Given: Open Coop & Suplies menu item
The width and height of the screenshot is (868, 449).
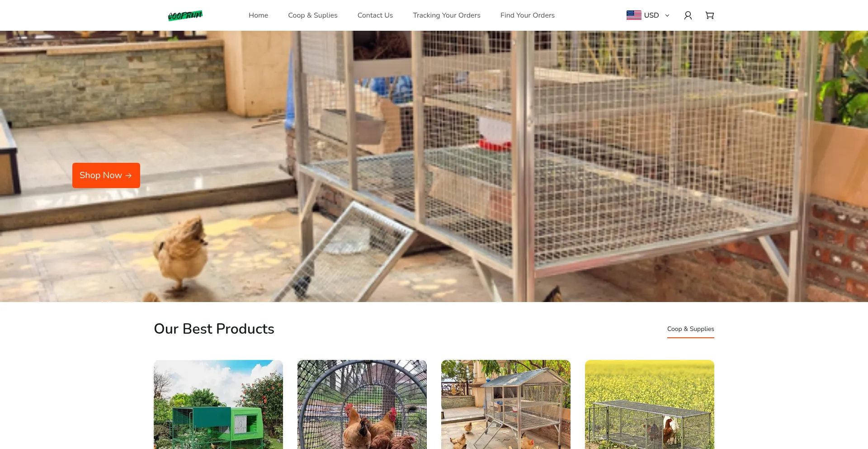Looking at the screenshot, I should click(313, 15).
